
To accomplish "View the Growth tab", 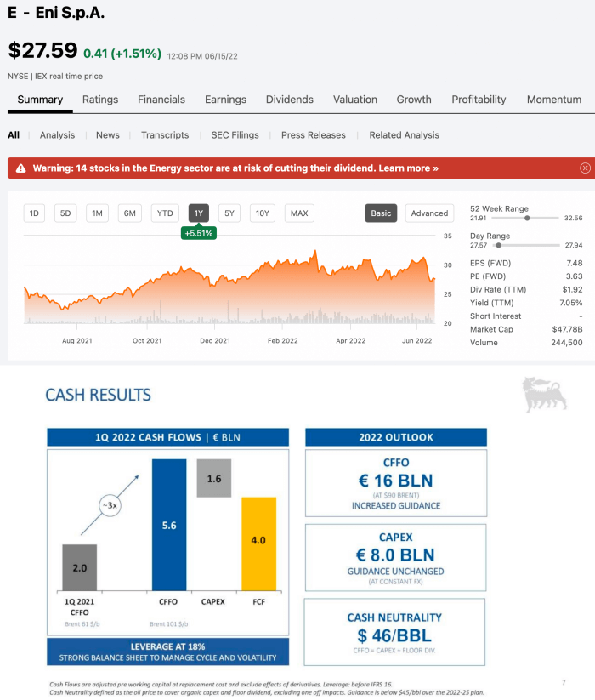I will pos(414,100).
